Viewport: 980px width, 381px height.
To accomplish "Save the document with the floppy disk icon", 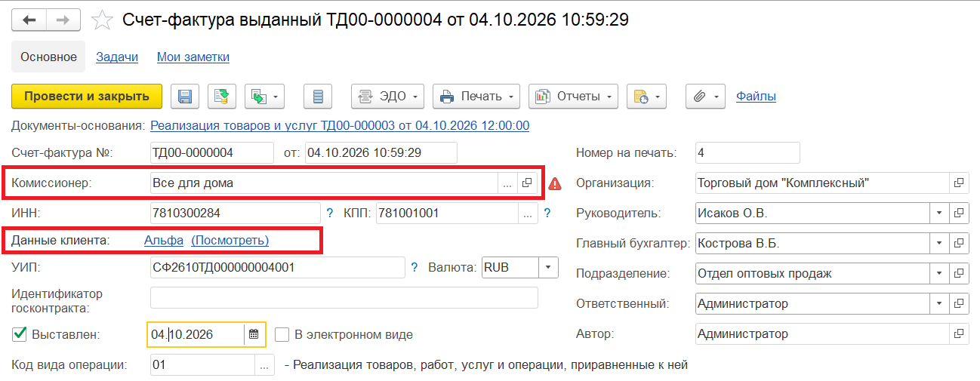I will point(185,96).
